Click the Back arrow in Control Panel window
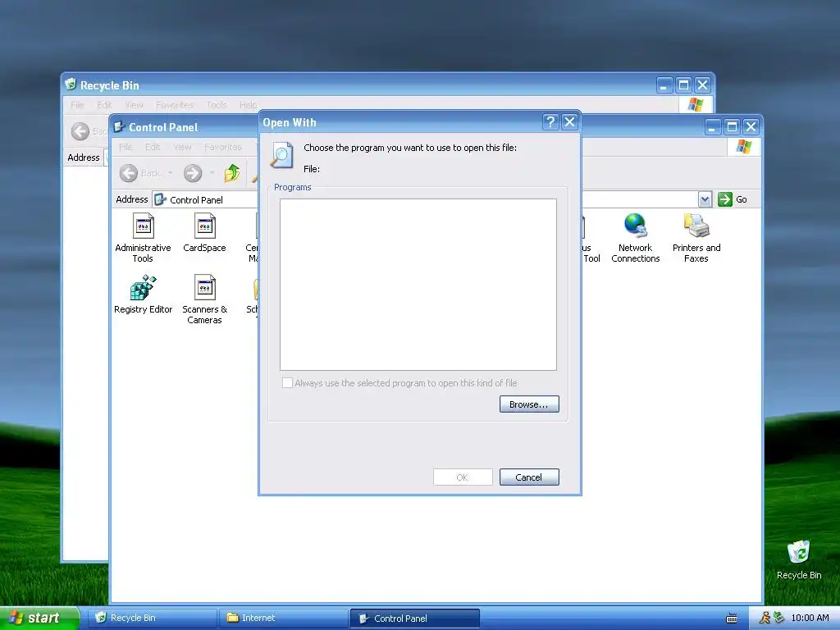The width and height of the screenshot is (840, 630). click(129, 173)
